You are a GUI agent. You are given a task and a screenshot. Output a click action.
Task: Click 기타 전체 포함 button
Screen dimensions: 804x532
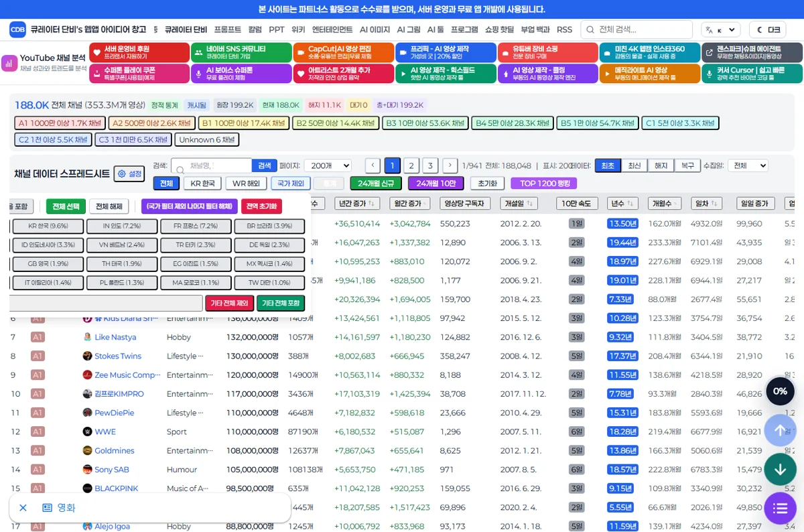[280, 304]
